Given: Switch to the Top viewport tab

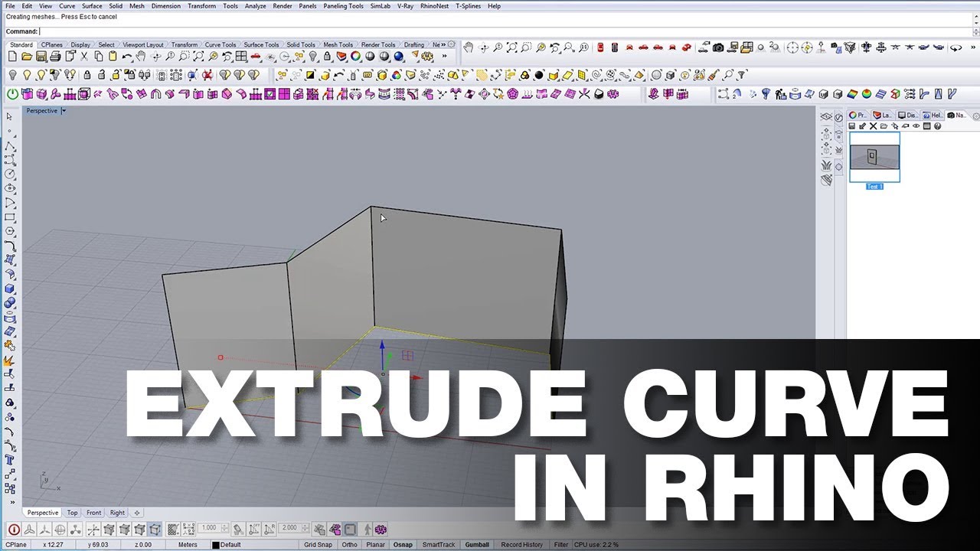Looking at the screenshot, I should [x=72, y=513].
